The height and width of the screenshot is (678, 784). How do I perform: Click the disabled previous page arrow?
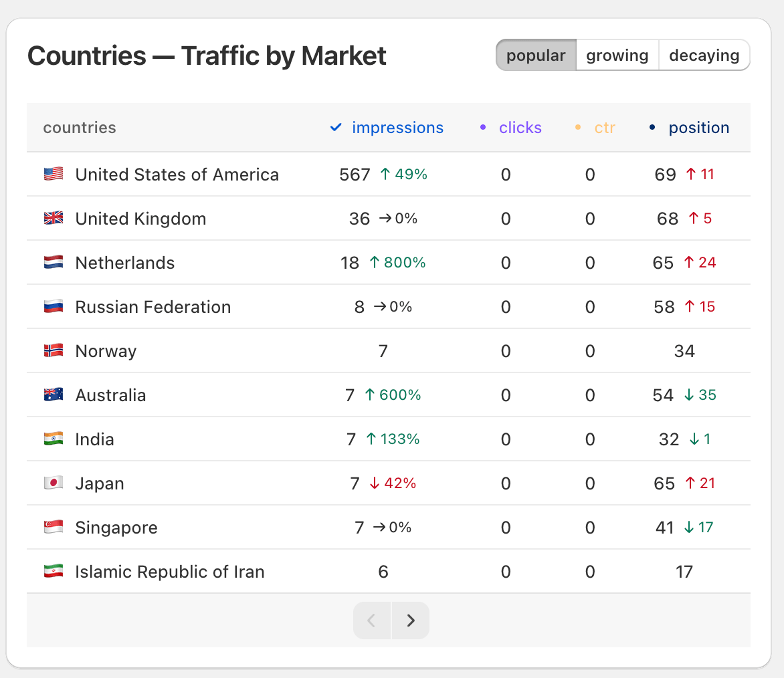point(372,620)
